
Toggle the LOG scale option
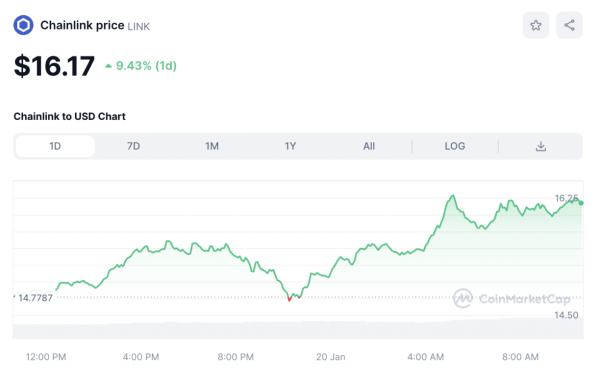point(455,146)
